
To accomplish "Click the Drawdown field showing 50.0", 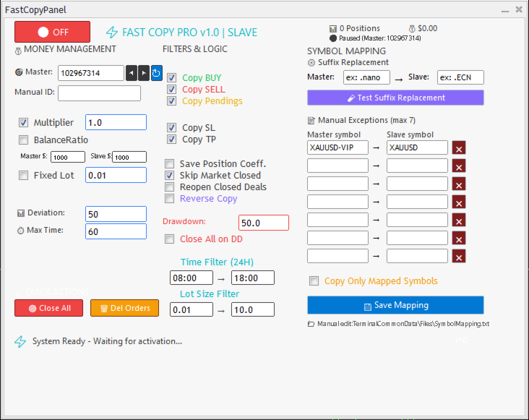I will coord(264,223).
